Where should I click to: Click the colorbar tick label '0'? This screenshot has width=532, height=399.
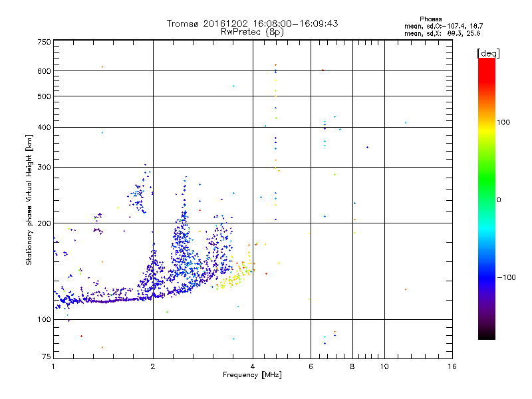click(x=499, y=200)
